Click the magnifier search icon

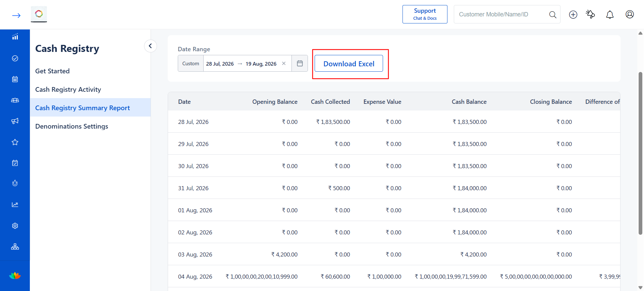coord(552,14)
